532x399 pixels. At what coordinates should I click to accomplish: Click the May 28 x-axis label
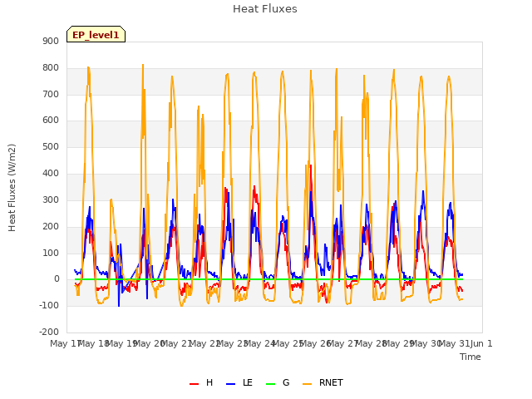pyautogui.click(x=371, y=343)
